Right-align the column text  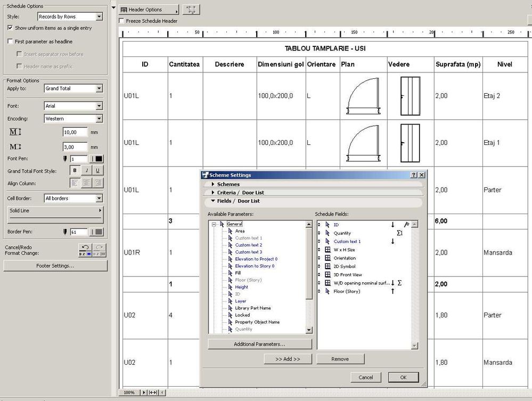tap(98, 183)
